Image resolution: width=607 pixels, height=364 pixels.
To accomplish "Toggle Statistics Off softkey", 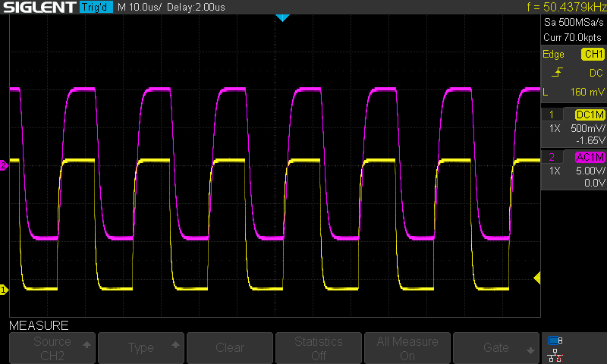I will point(318,348).
